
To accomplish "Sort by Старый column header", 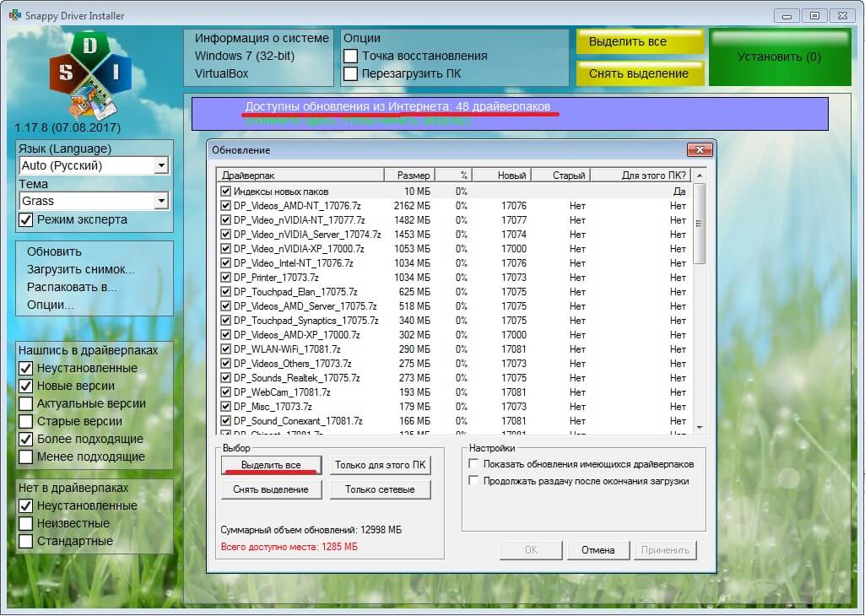I will point(560,176).
